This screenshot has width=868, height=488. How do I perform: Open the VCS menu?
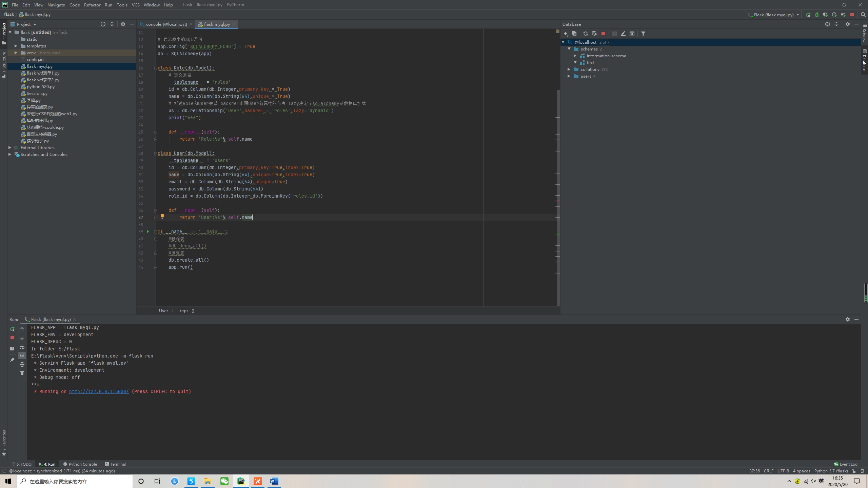click(136, 5)
